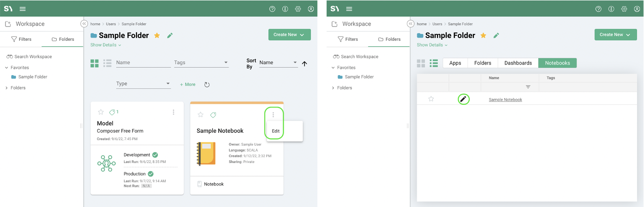Star the Model card as favorite
The width and height of the screenshot is (644, 207).
coord(101,112)
